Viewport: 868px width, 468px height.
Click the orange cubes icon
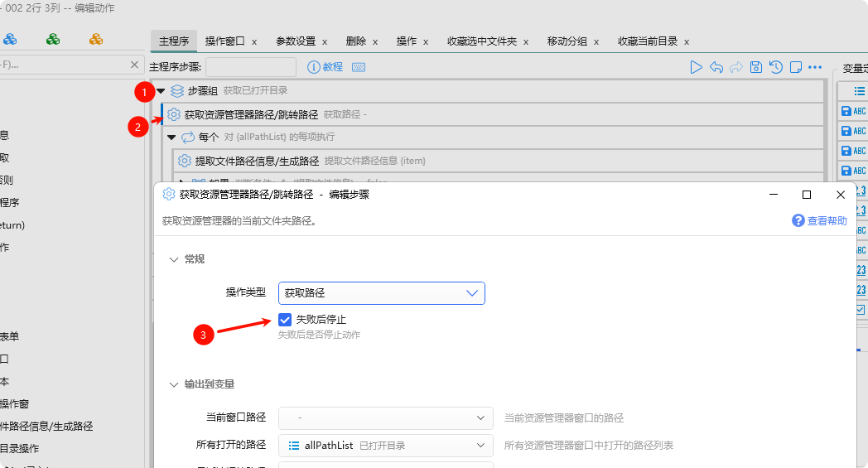[96, 39]
